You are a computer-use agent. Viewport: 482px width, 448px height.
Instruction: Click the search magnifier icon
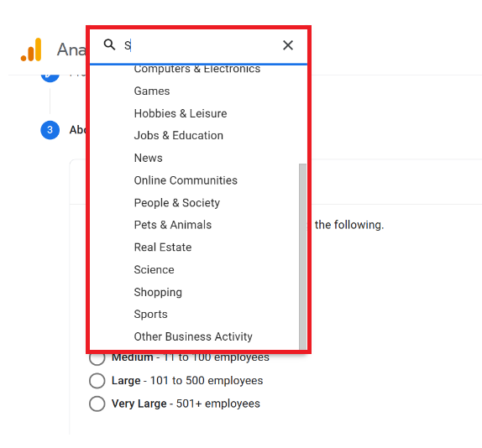(x=109, y=44)
